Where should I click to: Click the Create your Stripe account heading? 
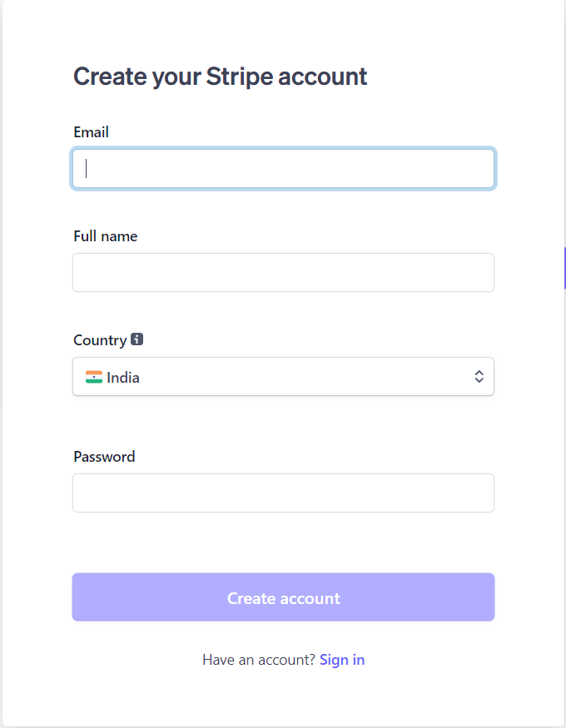coord(220,76)
